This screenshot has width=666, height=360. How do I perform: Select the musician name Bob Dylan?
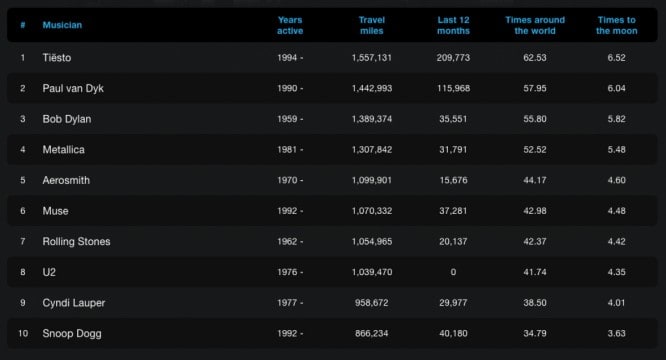67,119
